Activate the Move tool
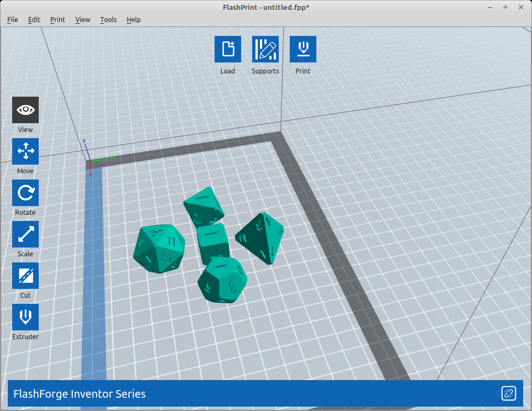The width and height of the screenshot is (532, 411). click(x=25, y=151)
